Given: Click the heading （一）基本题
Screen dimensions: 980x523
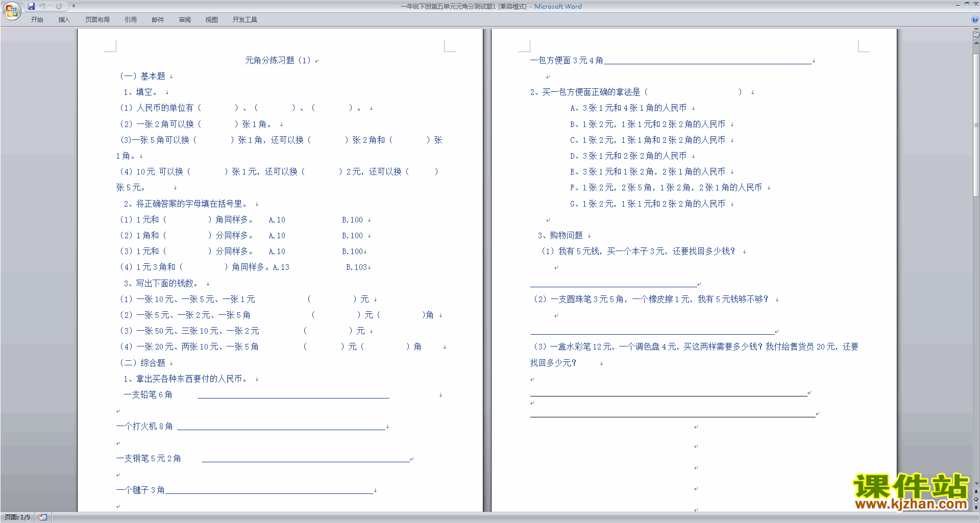Looking at the screenshot, I should click(x=142, y=76).
